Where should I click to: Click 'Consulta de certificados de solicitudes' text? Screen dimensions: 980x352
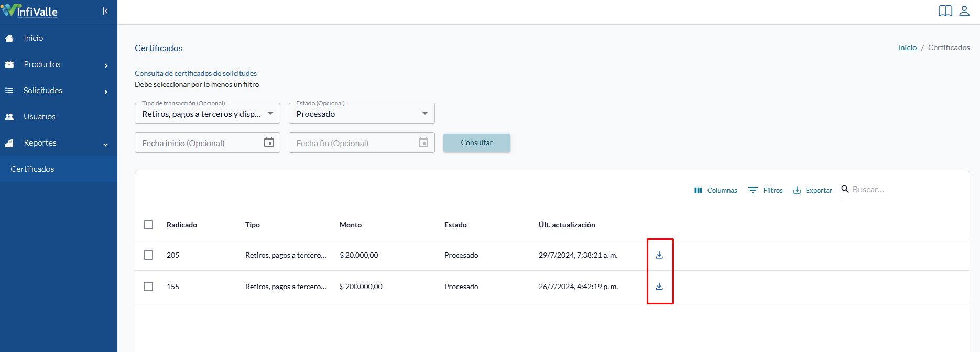195,73
